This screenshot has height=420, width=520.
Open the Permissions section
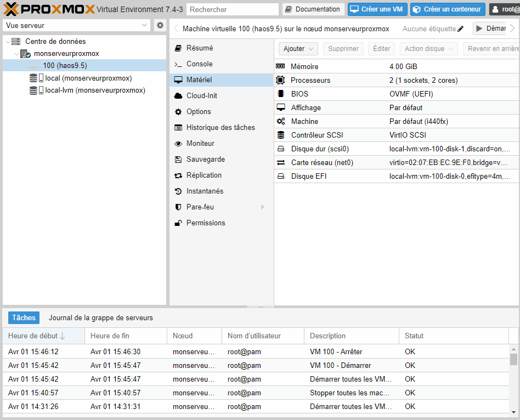click(x=205, y=223)
